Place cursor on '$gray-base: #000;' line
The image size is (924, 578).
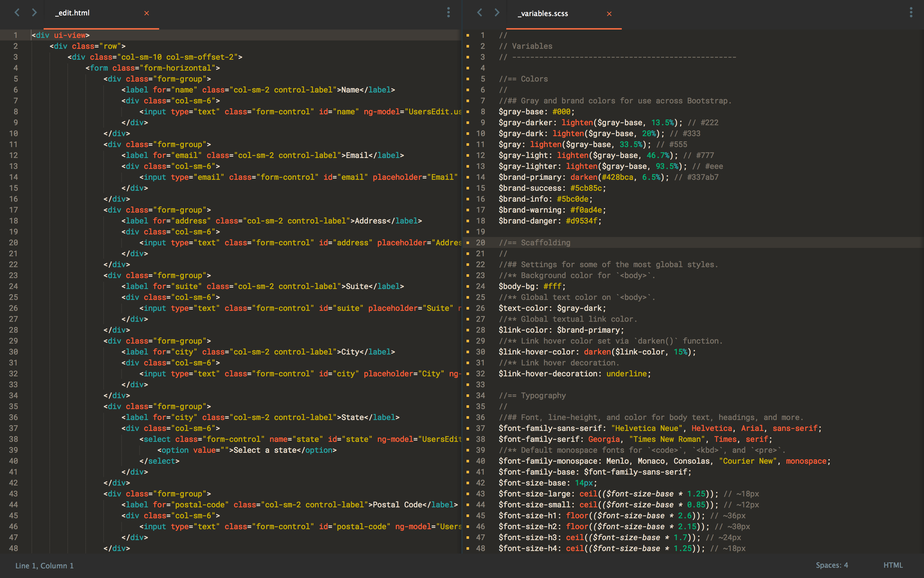tap(536, 112)
